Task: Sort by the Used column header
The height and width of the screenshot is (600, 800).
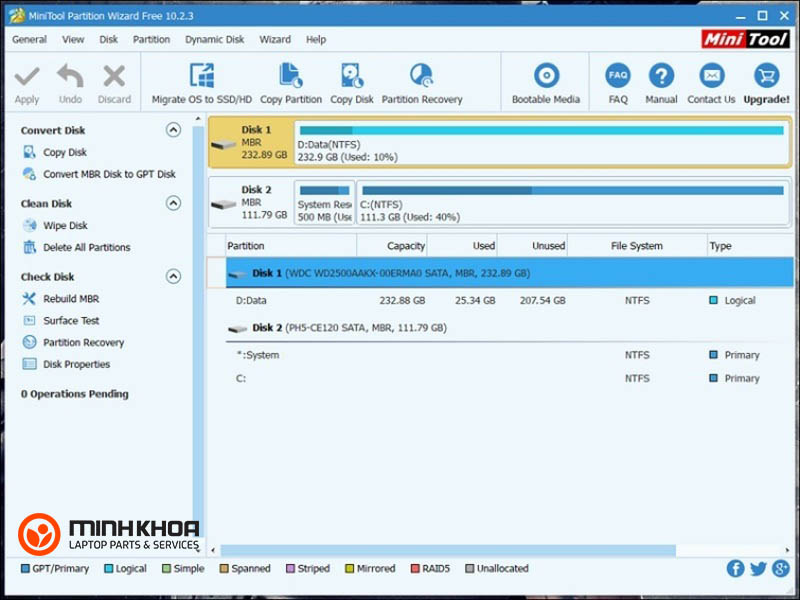Action: pyautogui.click(x=462, y=246)
